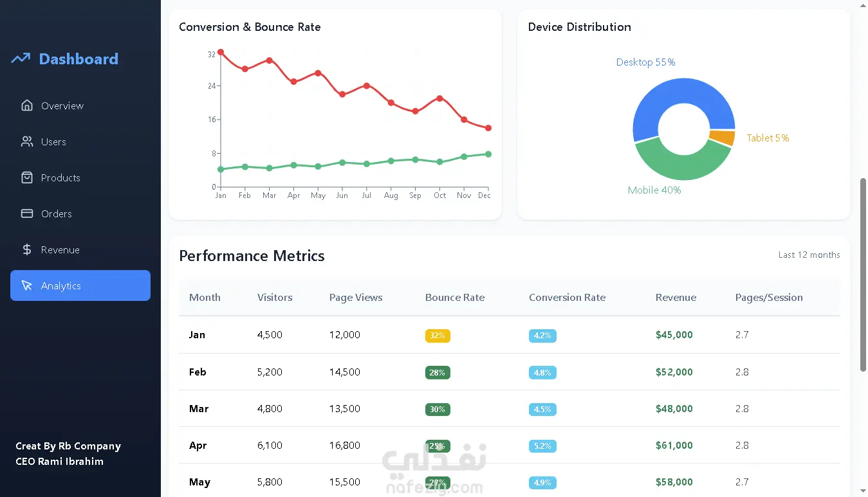
Task: Click the $61,000 revenue value
Action: pyautogui.click(x=674, y=446)
